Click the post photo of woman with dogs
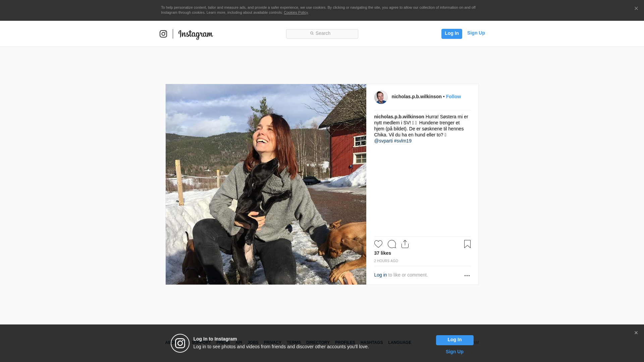 tap(266, 184)
